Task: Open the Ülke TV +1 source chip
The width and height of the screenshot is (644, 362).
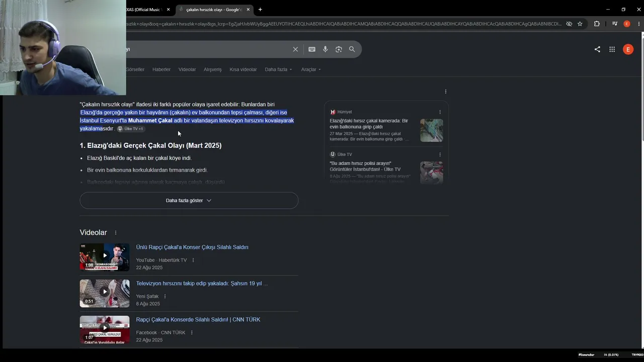Action: (131, 129)
